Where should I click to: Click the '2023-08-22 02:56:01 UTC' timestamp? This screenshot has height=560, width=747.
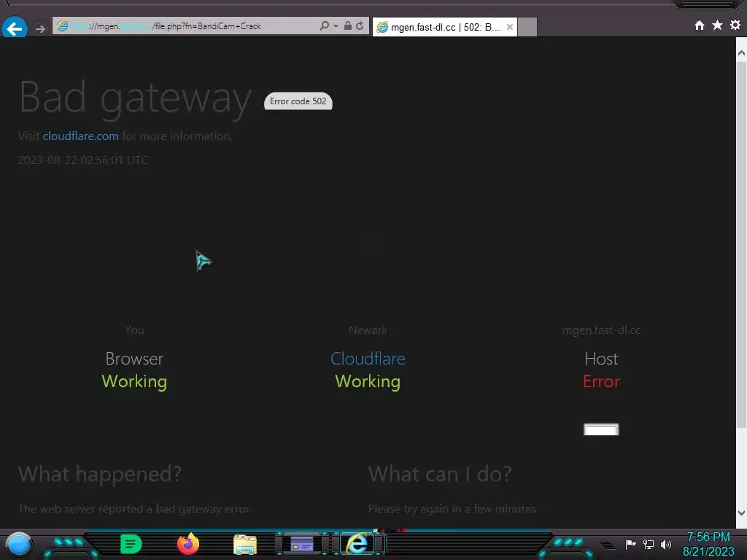pos(83,160)
